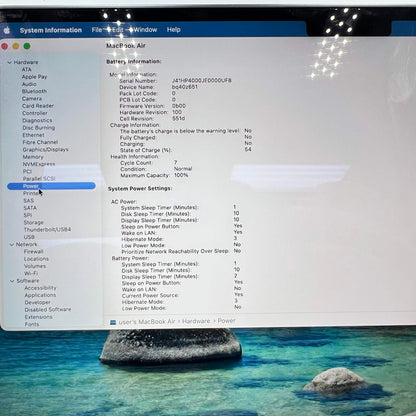Select PCI in the sidebar
416x416 pixels.
coord(27,172)
